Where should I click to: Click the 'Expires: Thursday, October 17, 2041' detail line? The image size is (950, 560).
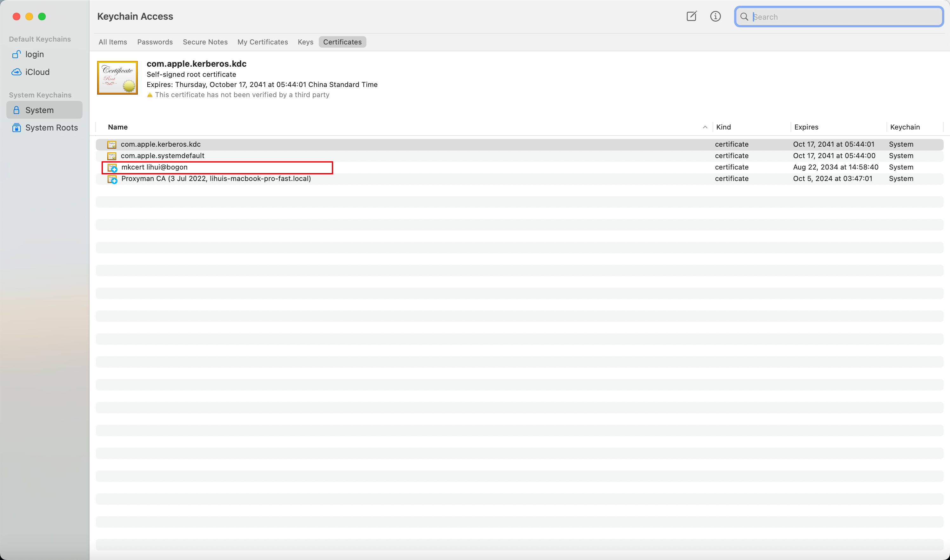click(x=262, y=84)
